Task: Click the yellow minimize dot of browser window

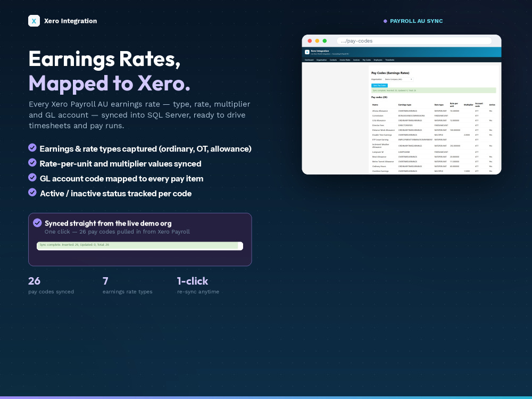Action: [317, 41]
